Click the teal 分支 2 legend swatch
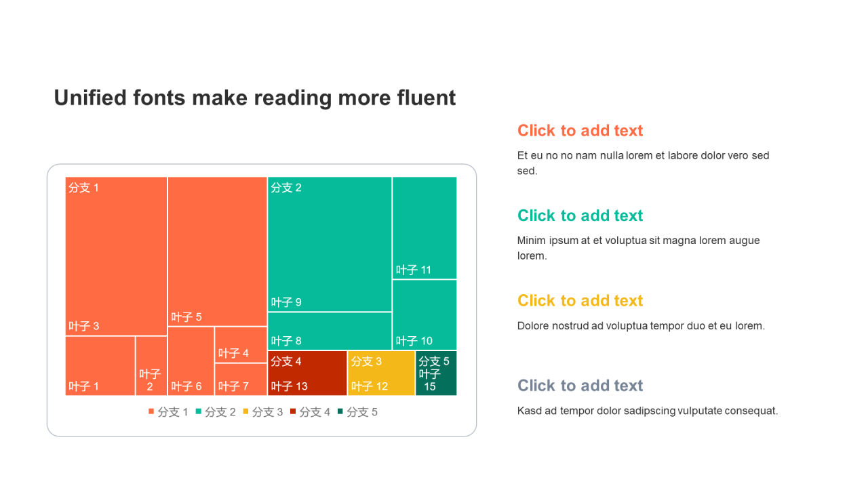 [199, 412]
